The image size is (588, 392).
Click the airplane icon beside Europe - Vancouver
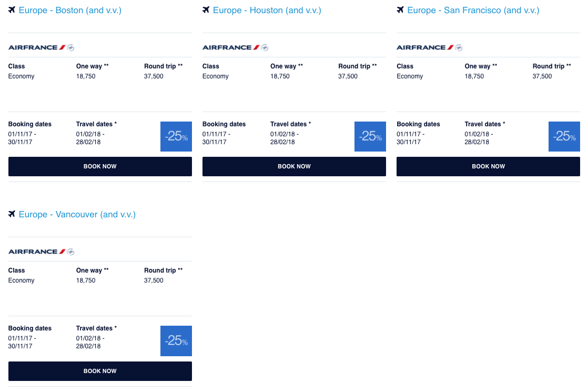12,214
